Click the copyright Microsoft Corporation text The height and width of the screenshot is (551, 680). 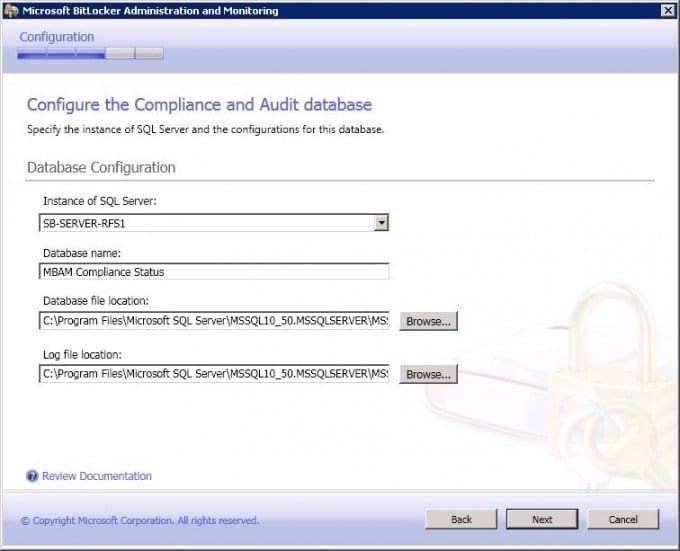[140, 520]
